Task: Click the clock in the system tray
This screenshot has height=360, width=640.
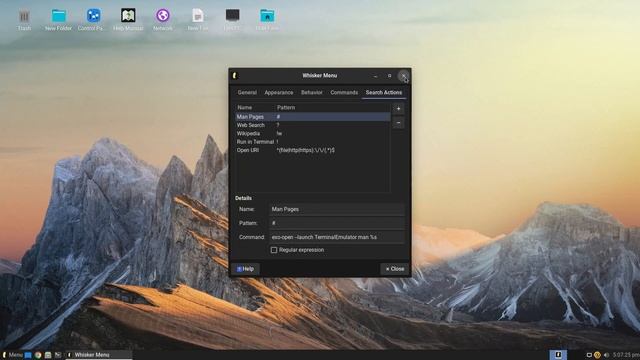Action: click(626, 355)
